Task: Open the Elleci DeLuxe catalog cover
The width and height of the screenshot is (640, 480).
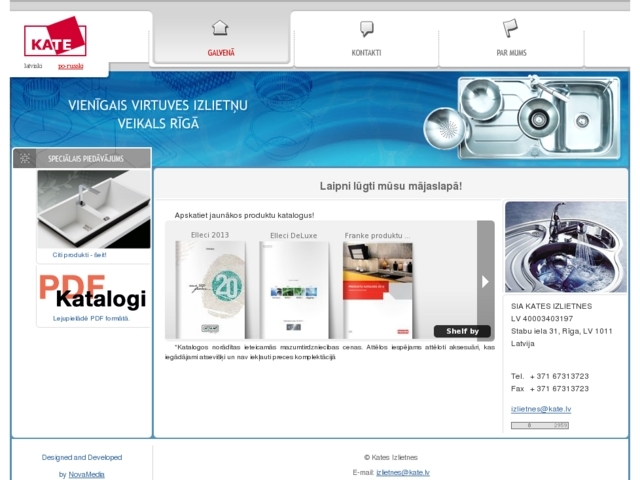Action: tap(293, 289)
